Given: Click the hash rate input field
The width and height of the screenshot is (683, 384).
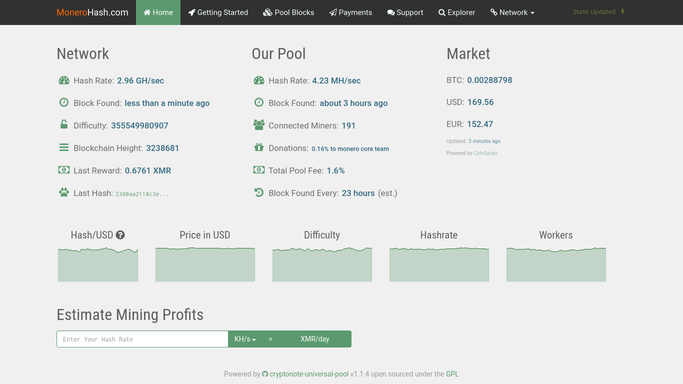Looking at the screenshot, I should (x=142, y=339).
